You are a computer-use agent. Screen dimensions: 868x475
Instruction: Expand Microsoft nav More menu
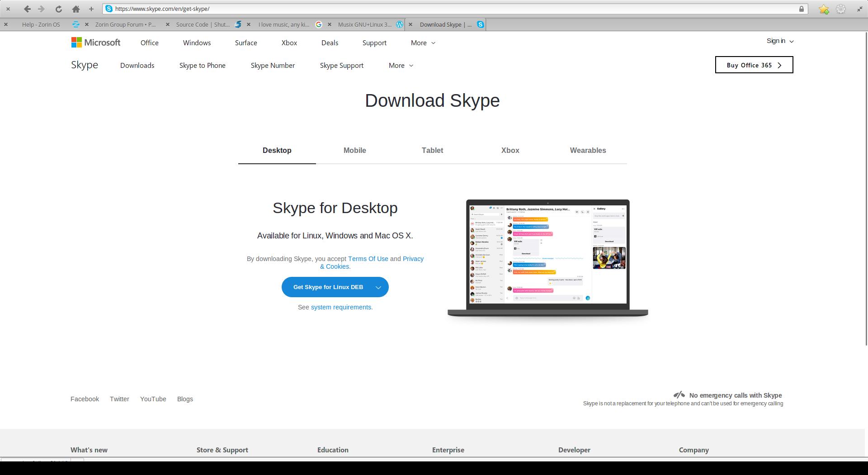coord(423,43)
